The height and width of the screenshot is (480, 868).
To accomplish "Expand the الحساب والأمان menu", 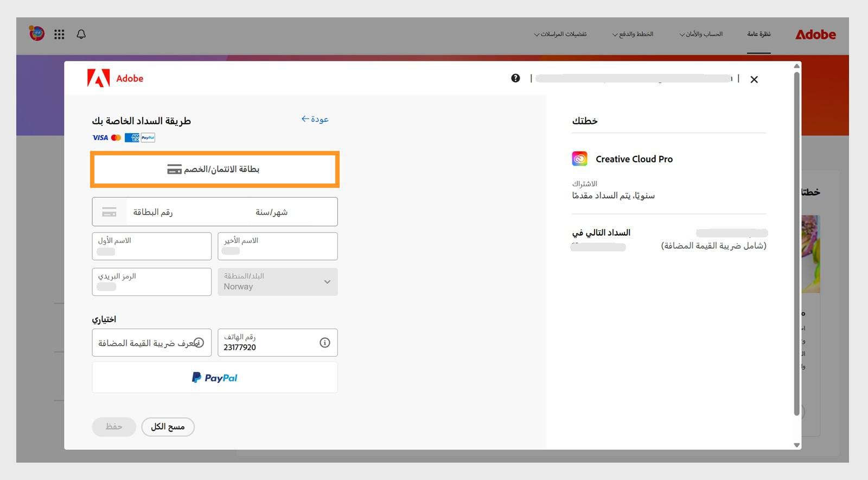I will tap(701, 34).
